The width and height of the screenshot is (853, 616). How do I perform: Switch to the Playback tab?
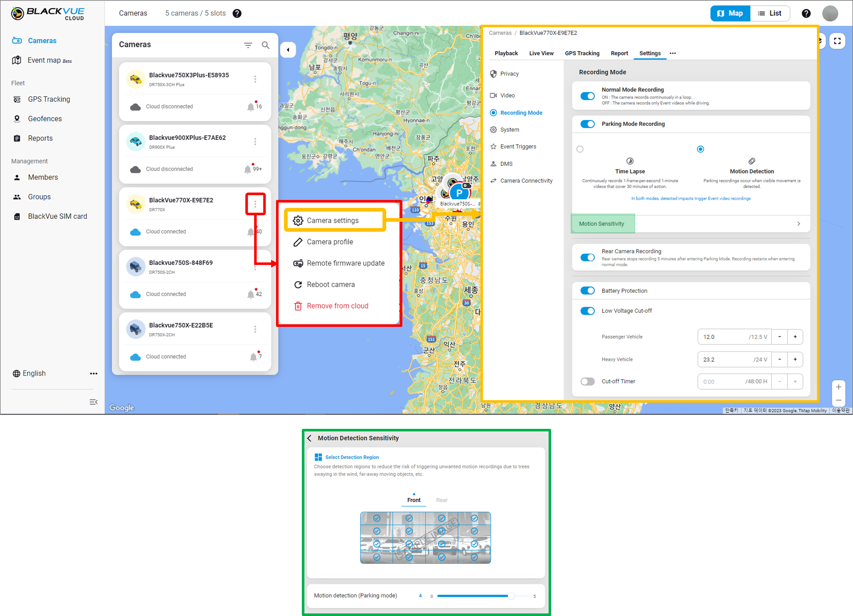click(x=506, y=53)
